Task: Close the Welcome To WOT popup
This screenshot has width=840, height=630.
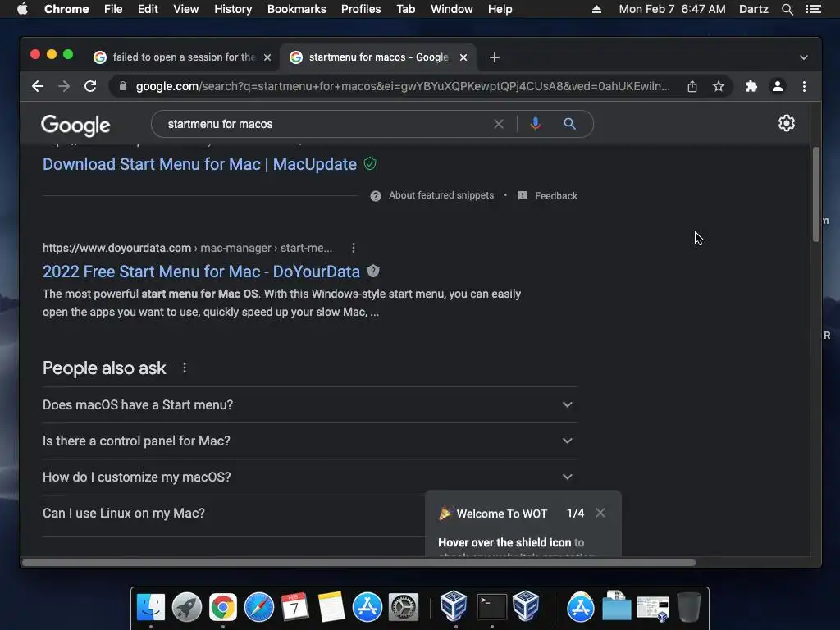Action: 600,513
